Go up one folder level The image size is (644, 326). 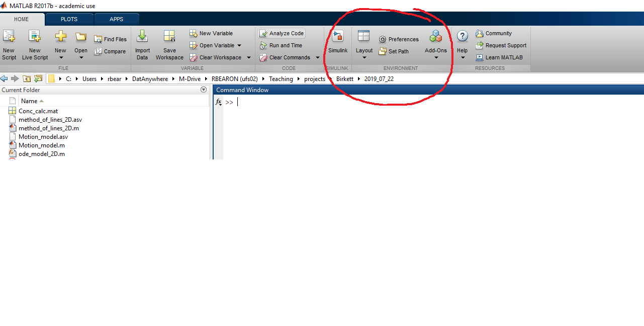pyautogui.click(x=27, y=78)
